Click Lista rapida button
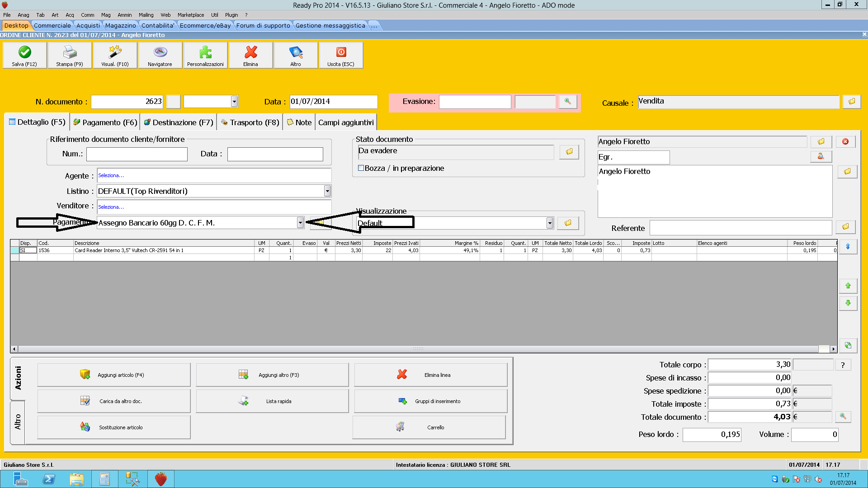868x488 pixels. 272,401
